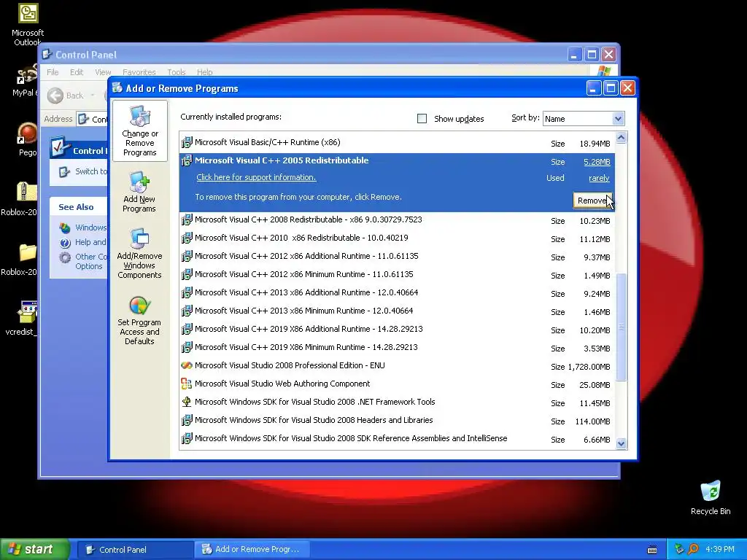Viewport: 747px width, 560px height.
Task: Open Favorites menu in Control Panel window
Action: click(139, 72)
